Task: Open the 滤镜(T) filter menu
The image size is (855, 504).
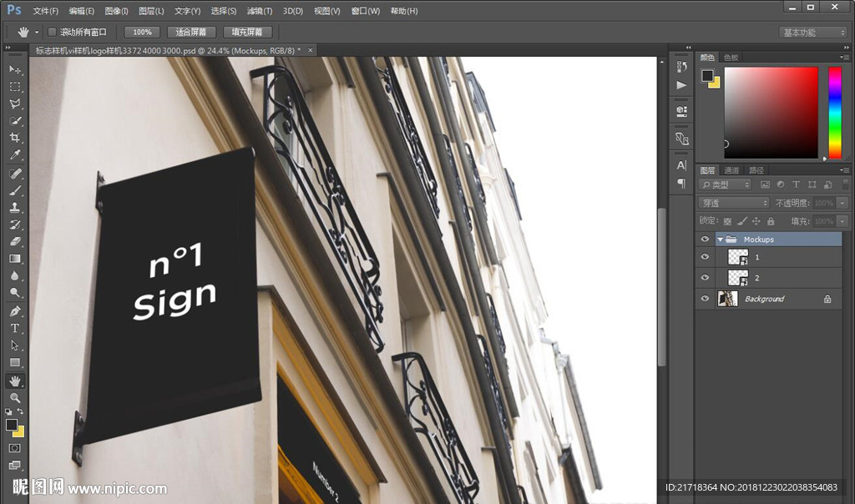Action: coord(260,11)
